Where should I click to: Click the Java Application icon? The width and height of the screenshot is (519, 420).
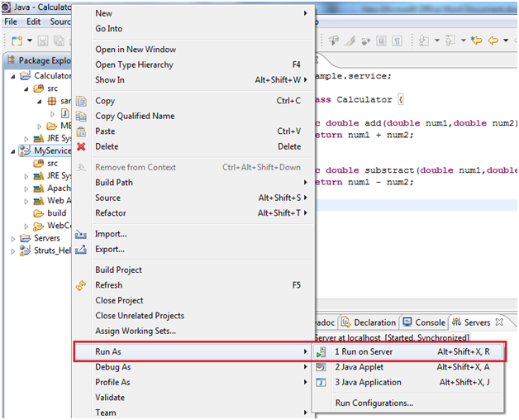(321, 382)
